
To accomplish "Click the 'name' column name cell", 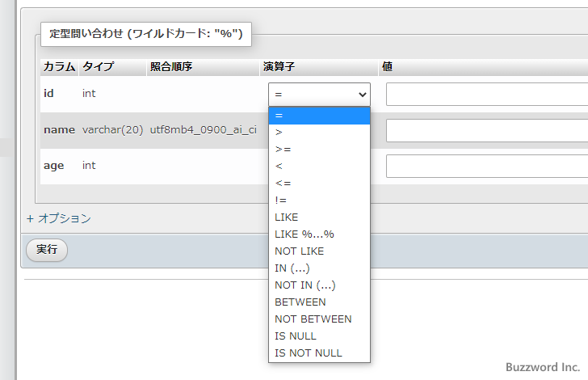I will 59,130.
